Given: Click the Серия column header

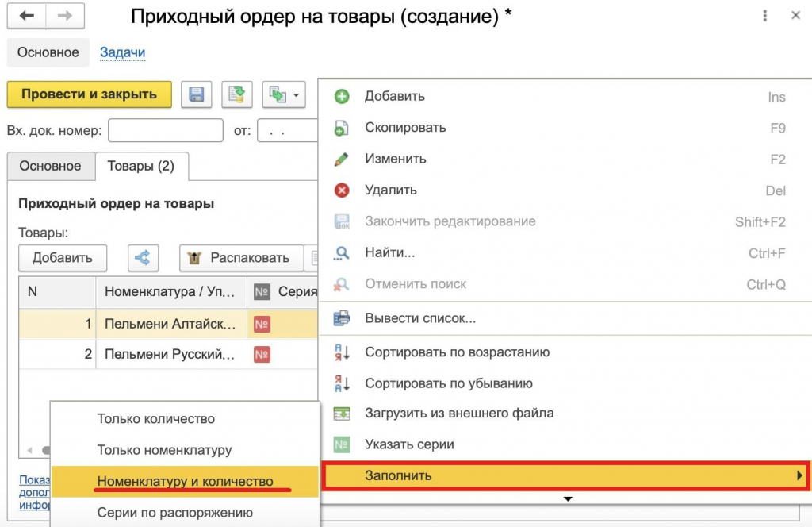Looking at the screenshot, I should [283, 292].
